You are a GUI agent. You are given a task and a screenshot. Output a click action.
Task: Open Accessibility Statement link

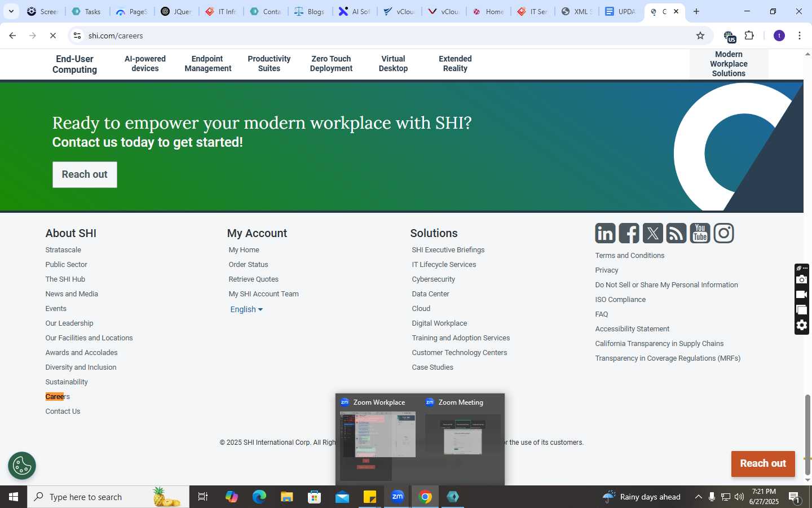632,329
